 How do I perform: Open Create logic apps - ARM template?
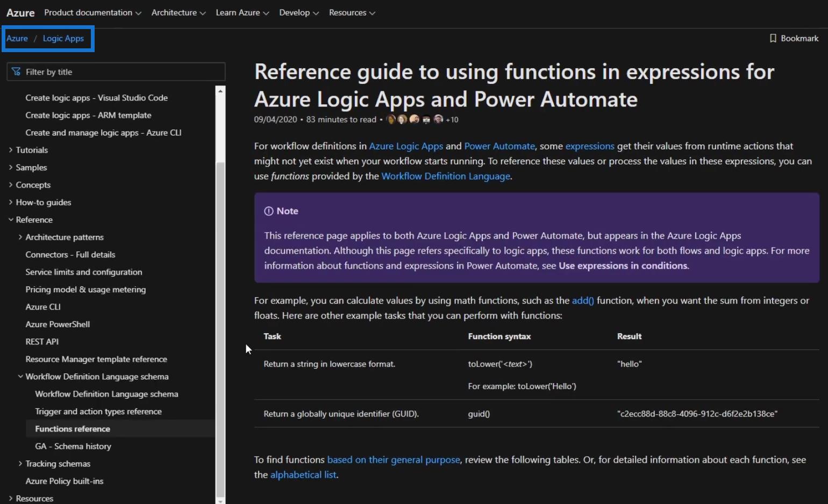(x=88, y=115)
